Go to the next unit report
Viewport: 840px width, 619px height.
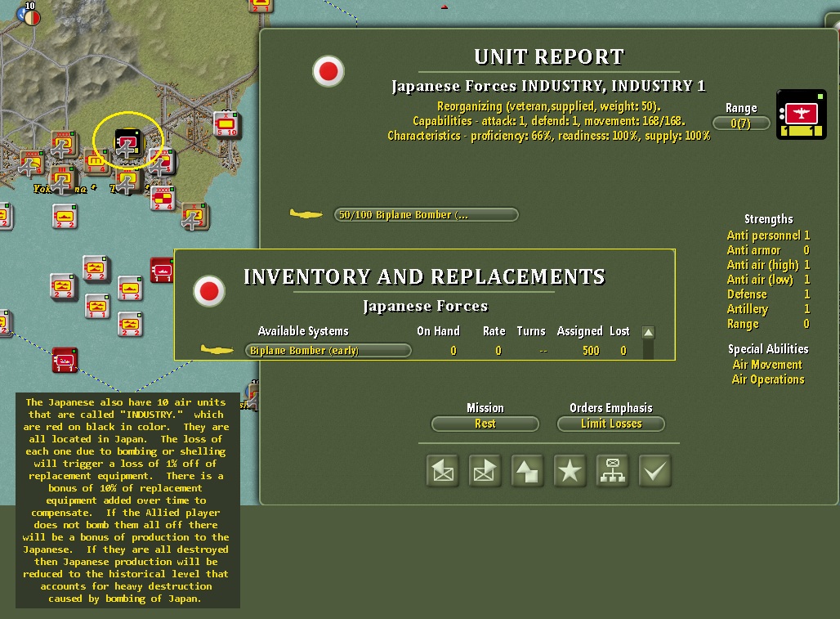point(485,471)
